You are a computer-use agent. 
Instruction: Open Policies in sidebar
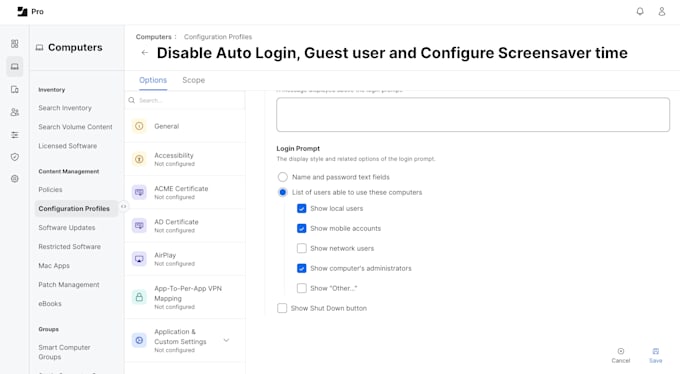click(x=50, y=190)
